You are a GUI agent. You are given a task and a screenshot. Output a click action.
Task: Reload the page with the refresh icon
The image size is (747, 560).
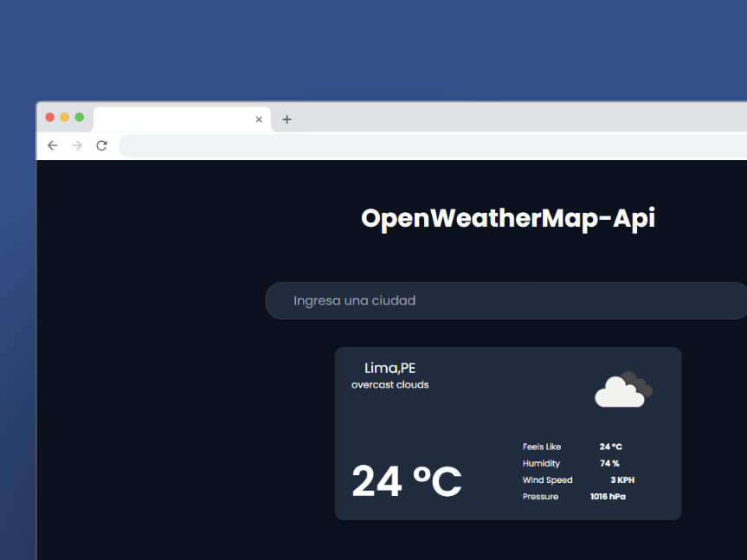click(101, 145)
